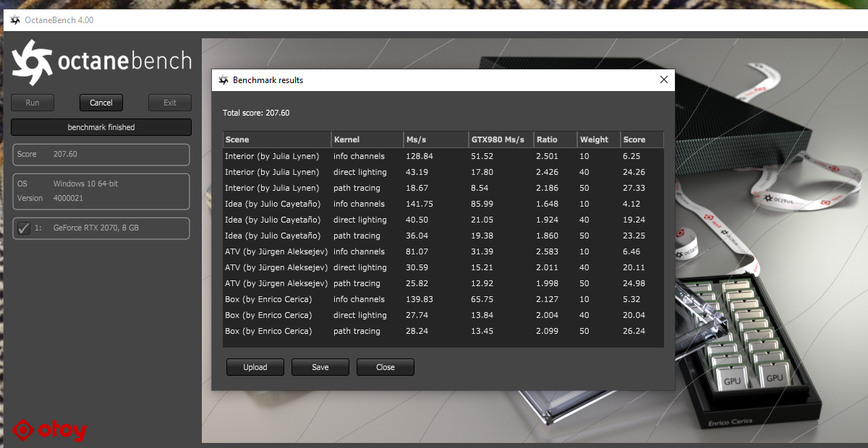Click the octanebench logo in the left panel
The image size is (868, 448).
(101, 62)
